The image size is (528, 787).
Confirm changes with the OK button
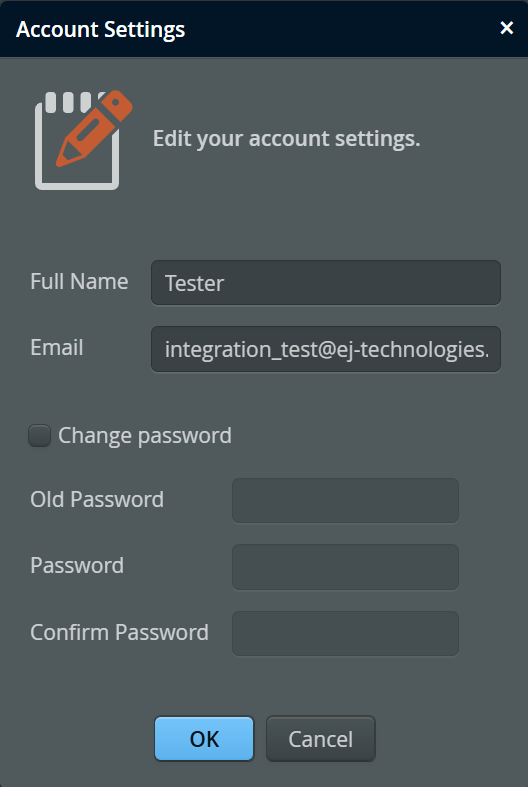[204, 739]
